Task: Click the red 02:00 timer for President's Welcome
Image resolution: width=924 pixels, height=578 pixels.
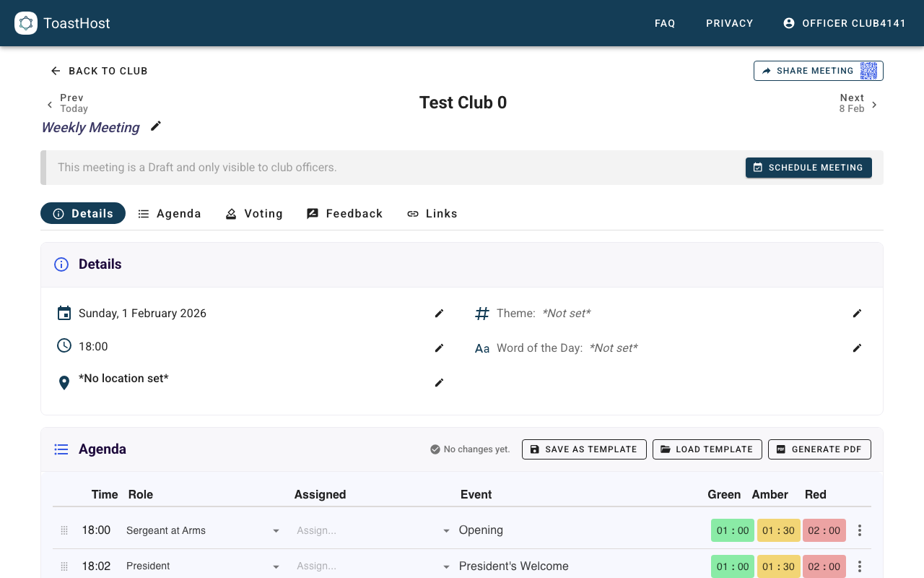Action: tap(824, 566)
